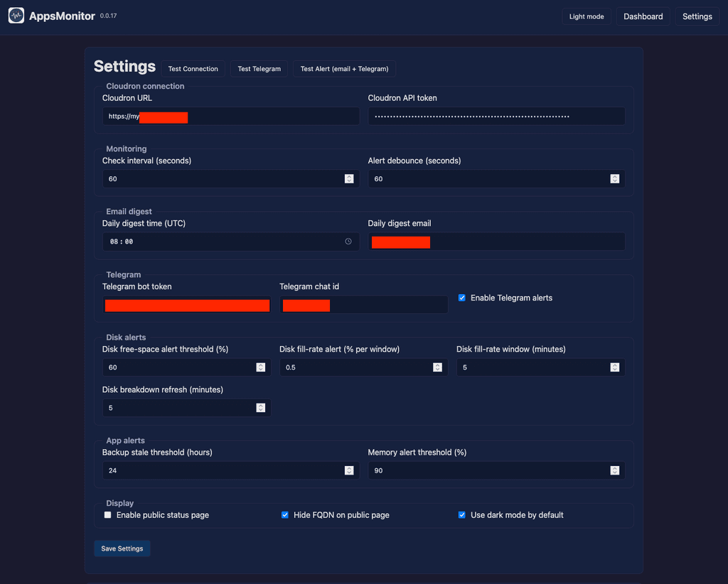Enable public status page checkbox

click(x=108, y=515)
